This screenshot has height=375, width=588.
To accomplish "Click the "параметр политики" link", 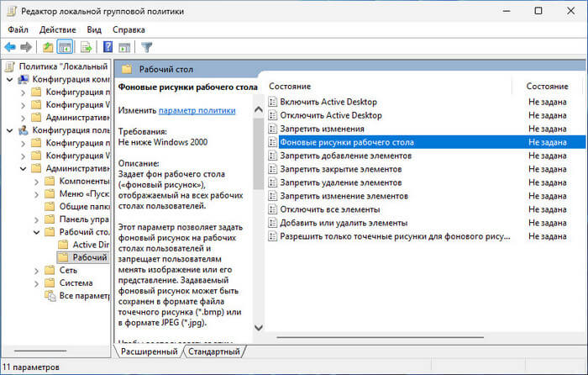I will (x=197, y=110).
